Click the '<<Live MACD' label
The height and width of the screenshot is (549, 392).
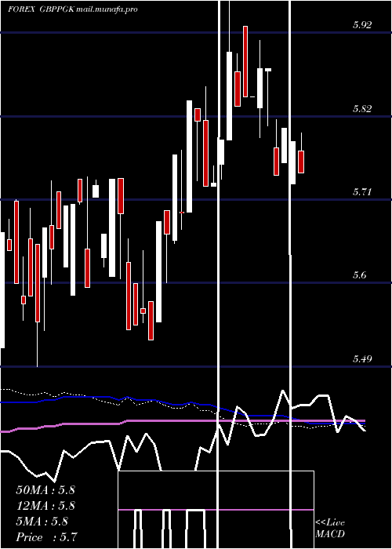tap(330, 529)
